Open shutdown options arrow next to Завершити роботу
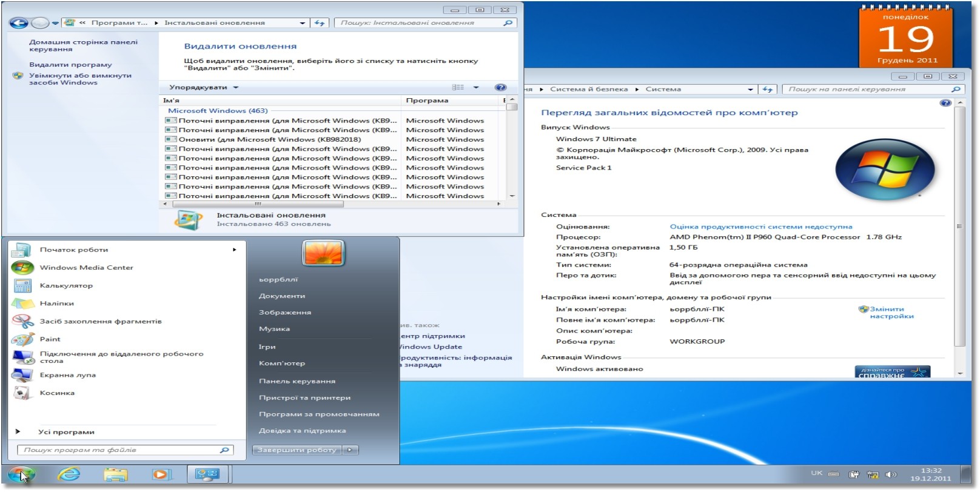 350,450
